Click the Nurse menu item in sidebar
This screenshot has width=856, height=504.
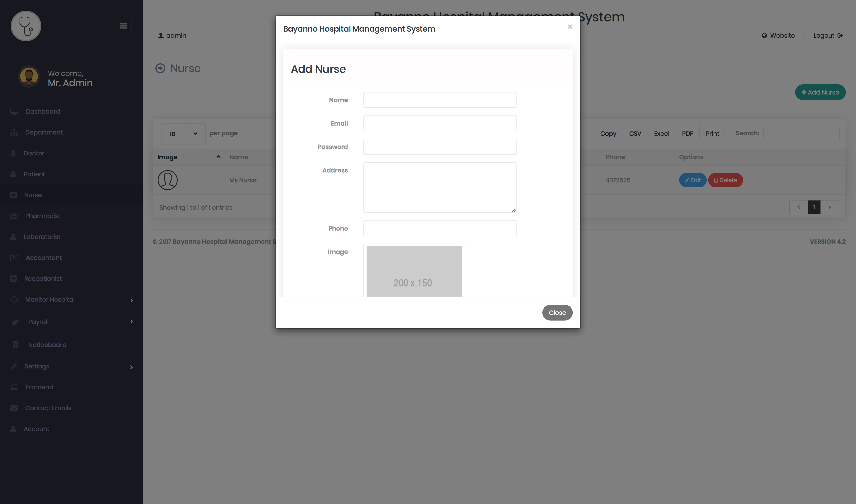[x=32, y=195]
